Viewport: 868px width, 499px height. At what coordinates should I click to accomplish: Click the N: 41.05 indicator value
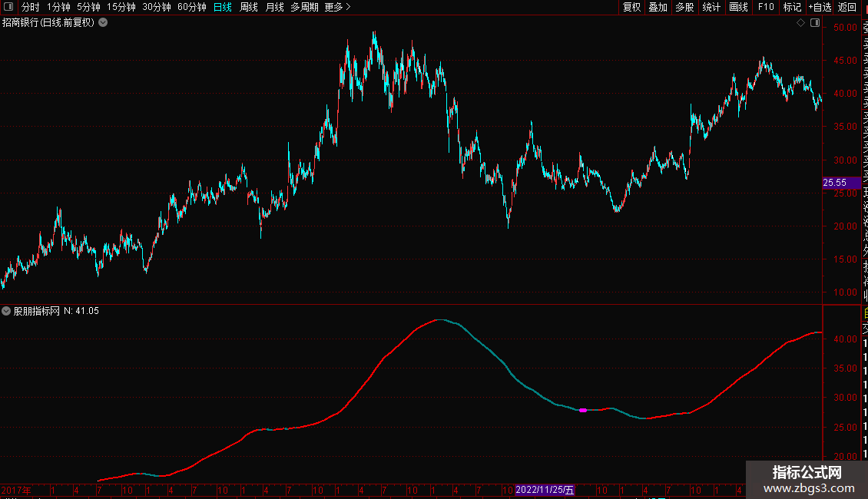click(x=81, y=311)
